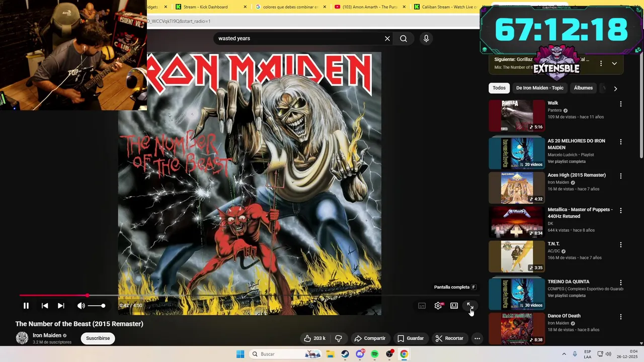This screenshot has width=644, height=362.
Task: Open File Explorer from the taskbar
Action: 330,354
